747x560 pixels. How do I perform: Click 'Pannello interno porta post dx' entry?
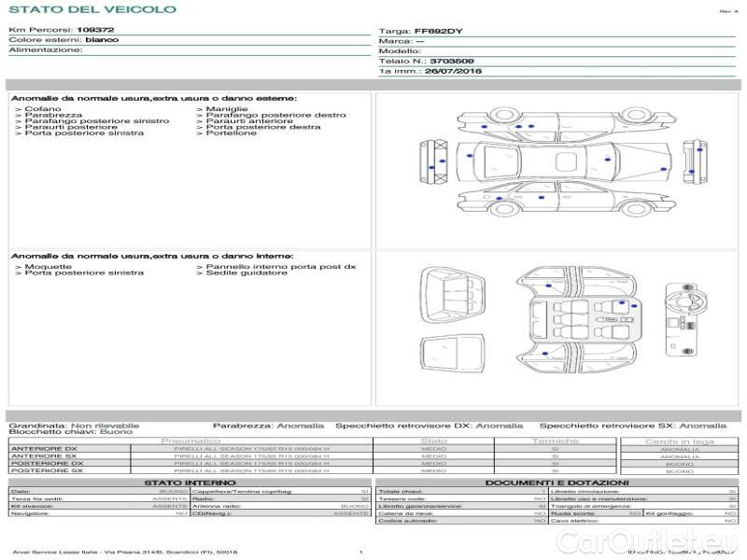pos(281,267)
